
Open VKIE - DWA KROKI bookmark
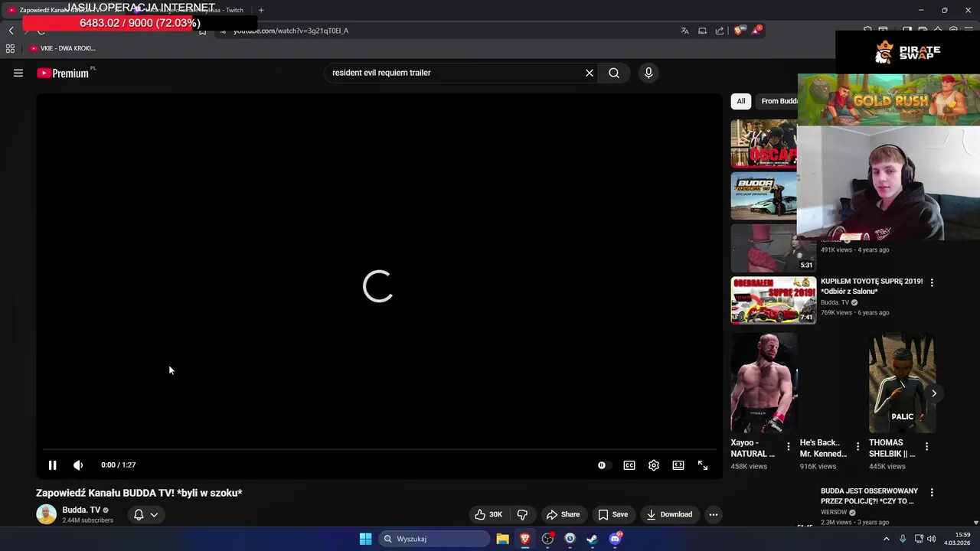63,48
